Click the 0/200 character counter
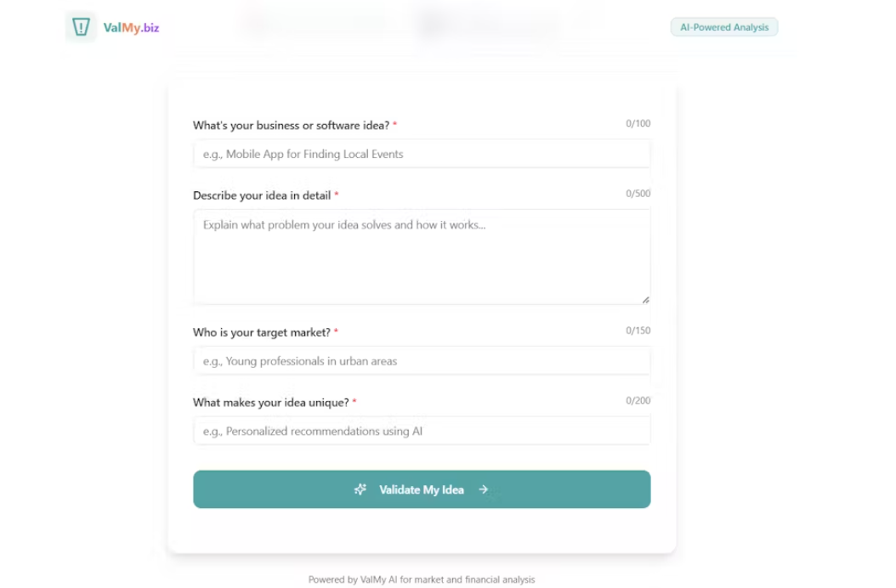This screenshot has height=588, width=896. click(638, 400)
